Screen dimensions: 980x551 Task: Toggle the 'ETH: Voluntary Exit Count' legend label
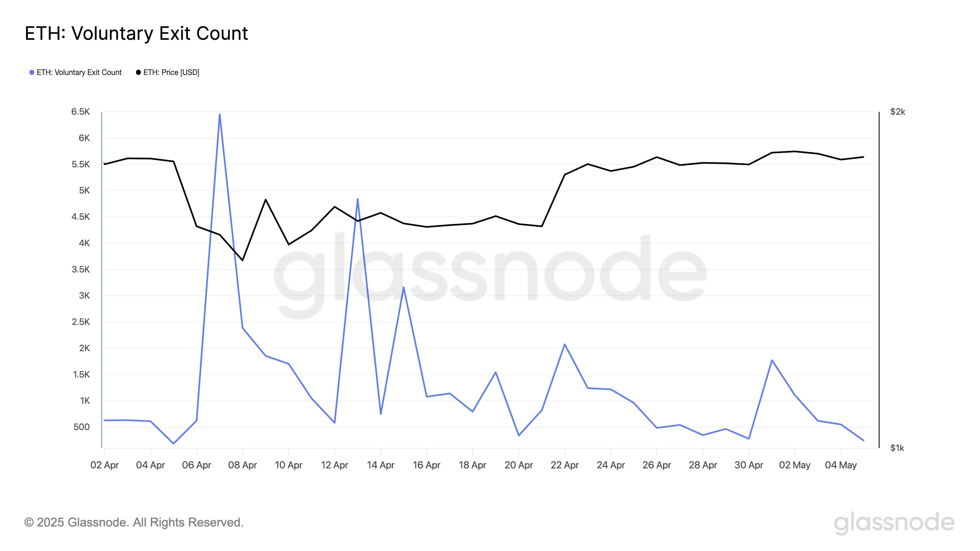[x=79, y=72]
